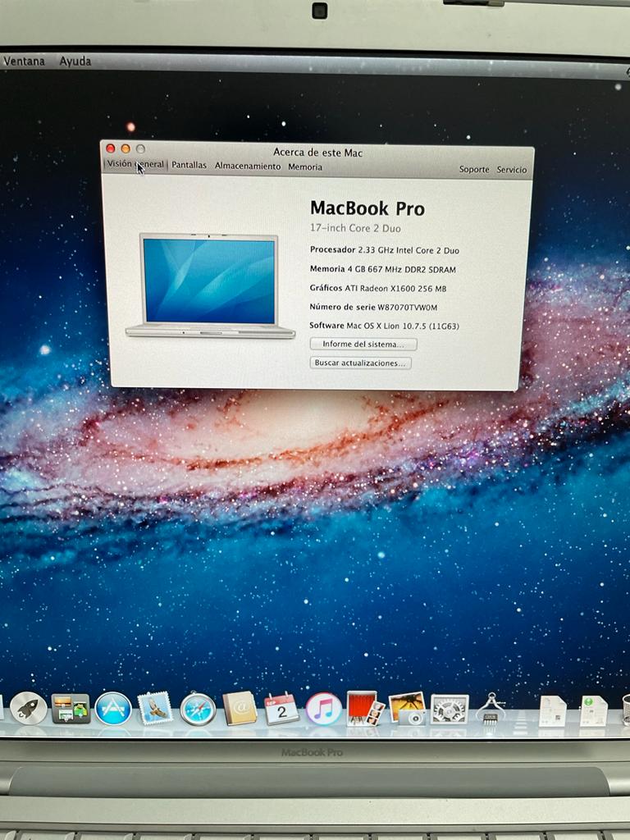Click the MacBook Pro heading
This screenshot has width=630, height=840.
367,208
